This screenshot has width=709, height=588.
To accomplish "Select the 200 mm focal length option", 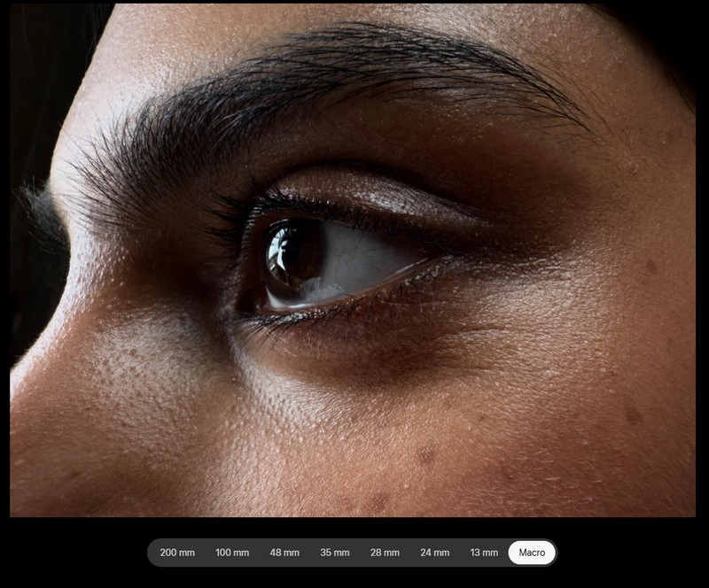I will pos(177,553).
